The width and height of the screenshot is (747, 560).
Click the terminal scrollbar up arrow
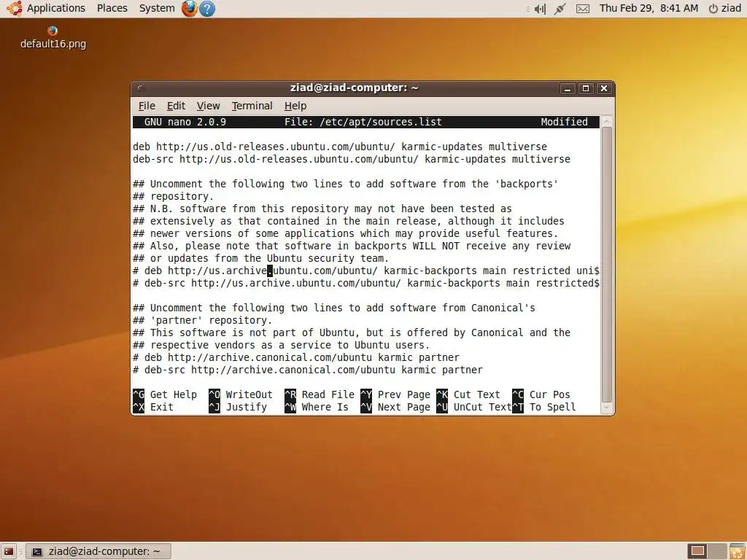coord(606,122)
